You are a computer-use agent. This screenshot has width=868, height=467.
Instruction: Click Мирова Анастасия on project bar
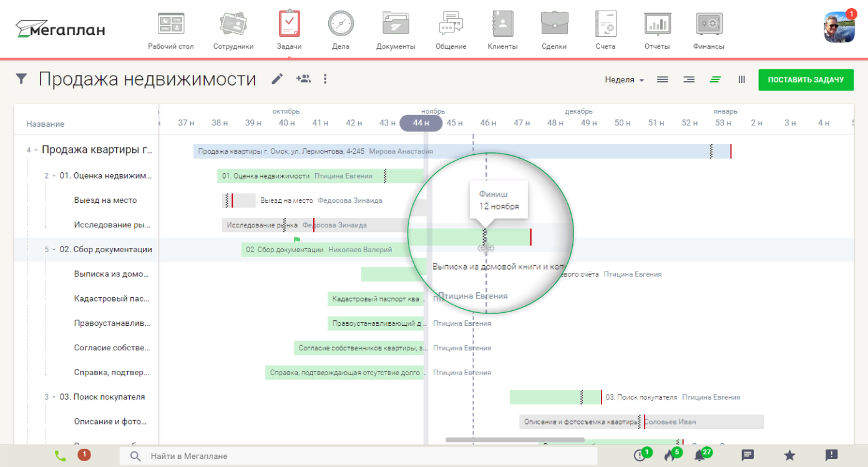(x=401, y=151)
